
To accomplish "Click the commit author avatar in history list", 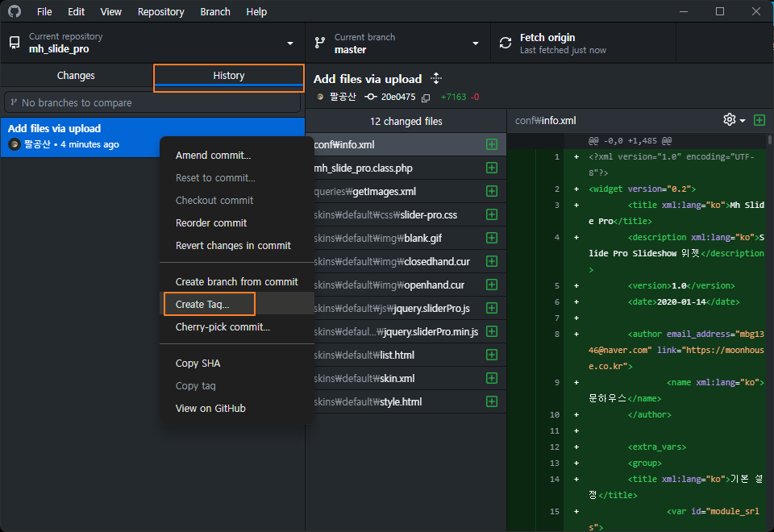I will point(15,144).
